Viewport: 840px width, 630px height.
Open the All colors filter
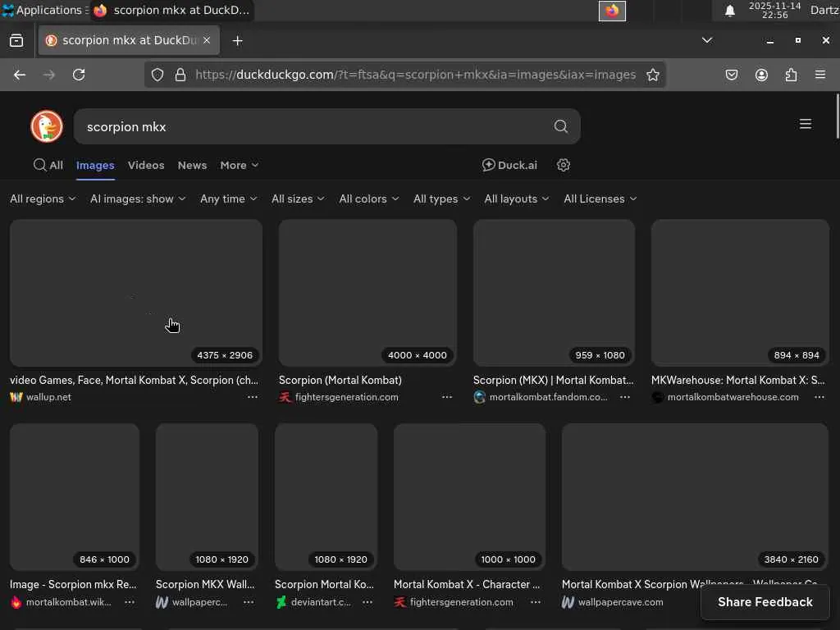(x=368, y=199)
